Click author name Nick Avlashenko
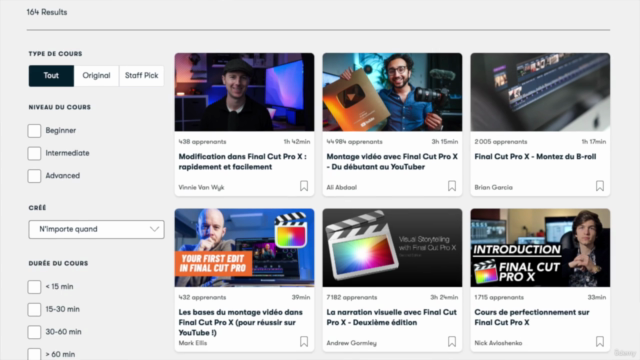The height and width of the screenshot is (360, 640). [498, 343]
